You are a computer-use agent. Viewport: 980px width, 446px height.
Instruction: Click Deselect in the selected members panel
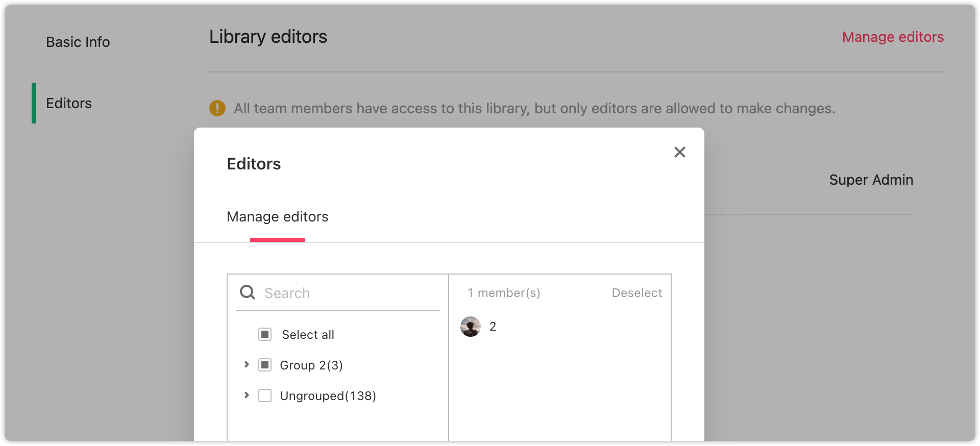[637, 293]
